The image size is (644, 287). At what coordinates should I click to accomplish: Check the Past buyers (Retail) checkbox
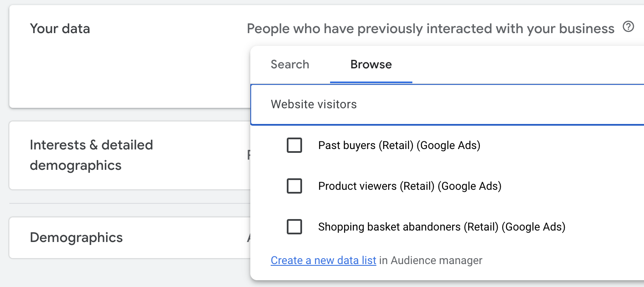point(294,145)
